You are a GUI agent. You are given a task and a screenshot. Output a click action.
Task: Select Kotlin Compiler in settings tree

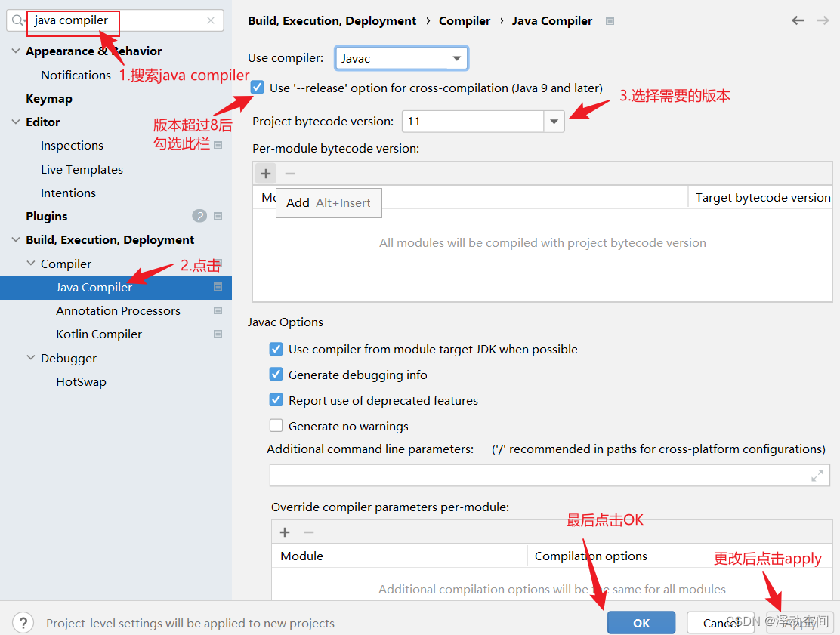98,334
